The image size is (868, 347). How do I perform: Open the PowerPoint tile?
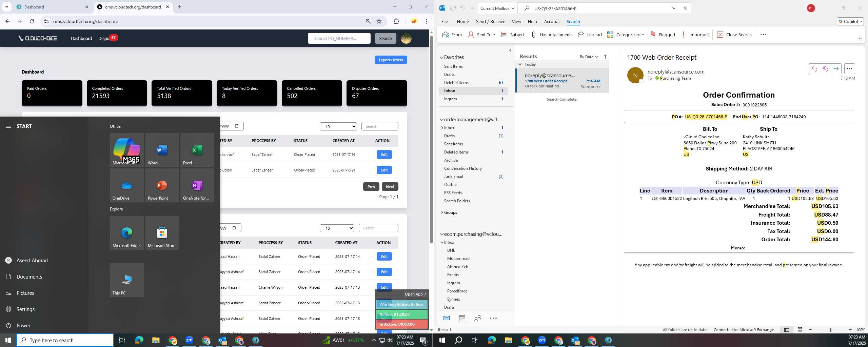[x=162, y=185]
